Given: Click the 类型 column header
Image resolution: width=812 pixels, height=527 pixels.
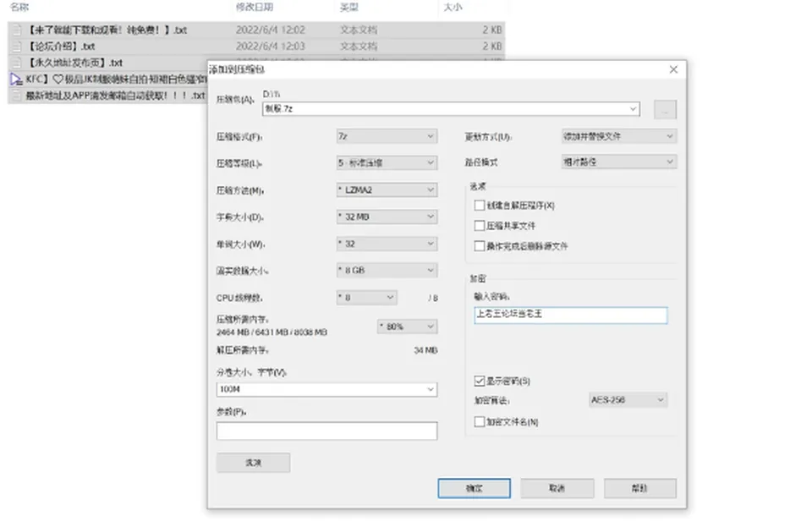Looking at the screenshot, I should coord(349,8).
